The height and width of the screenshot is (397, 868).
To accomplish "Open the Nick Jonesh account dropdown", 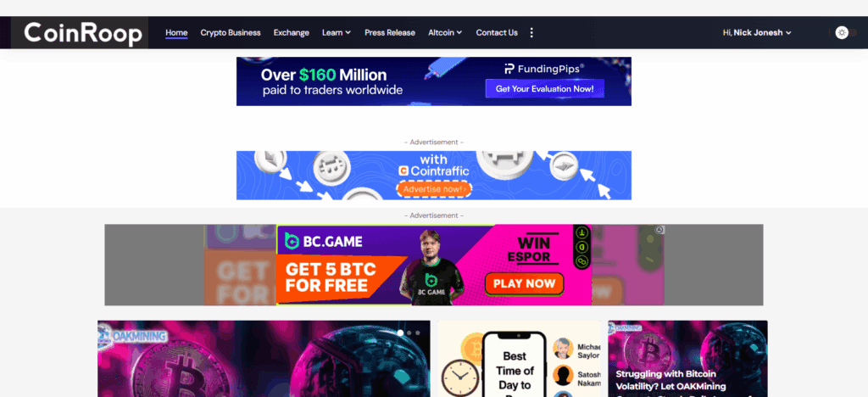I will click(x=757, y=33).
